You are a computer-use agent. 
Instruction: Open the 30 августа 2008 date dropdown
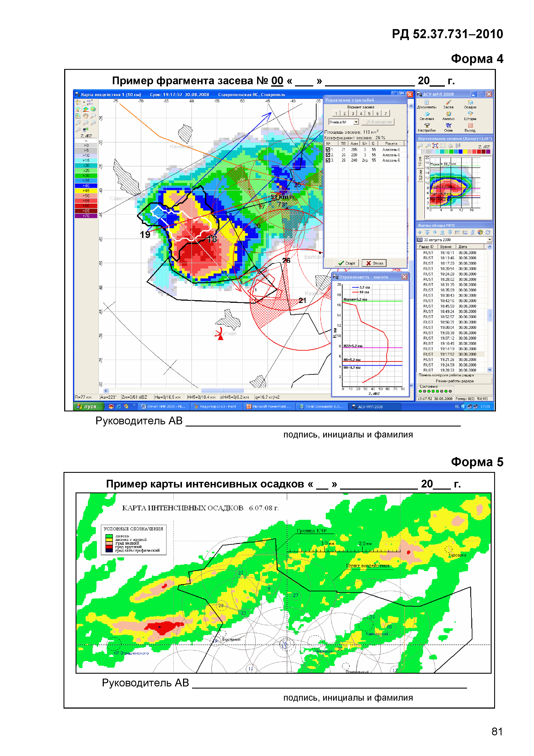click(489, 240)
